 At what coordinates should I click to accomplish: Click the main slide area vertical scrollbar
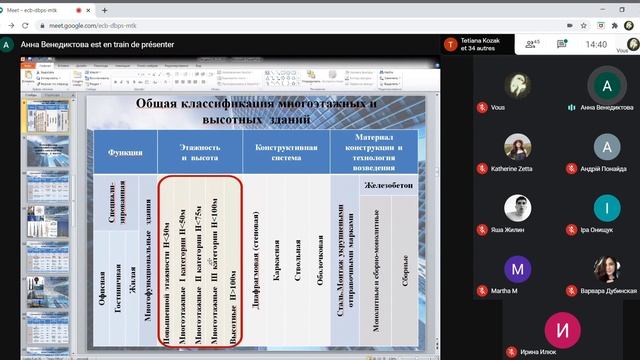(437, 220)
